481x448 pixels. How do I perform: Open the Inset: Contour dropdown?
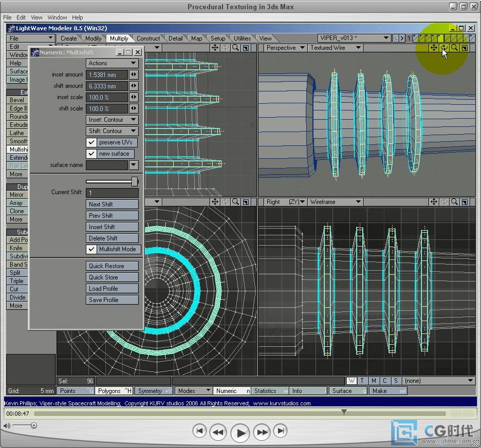coord(112,120)
